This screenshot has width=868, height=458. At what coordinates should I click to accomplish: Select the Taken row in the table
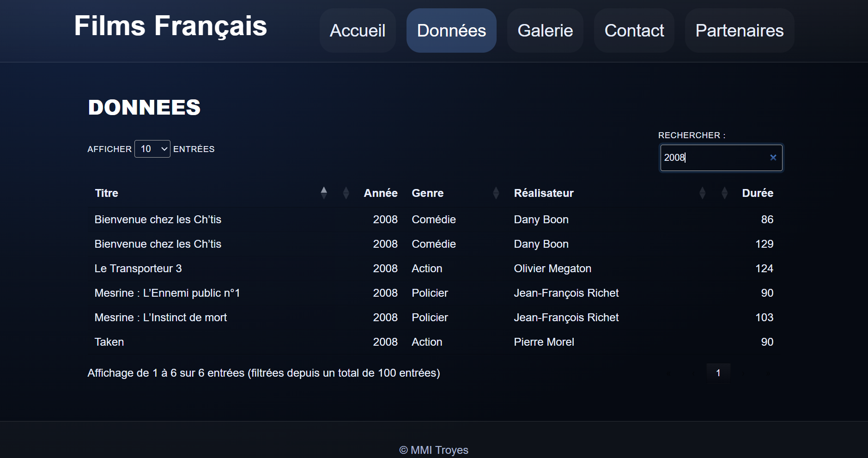(109, 342)
